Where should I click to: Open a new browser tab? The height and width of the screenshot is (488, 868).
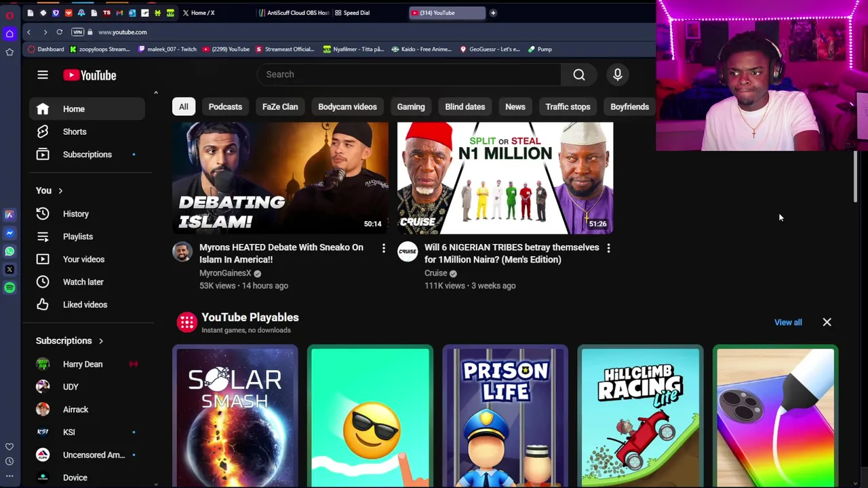(493, 13)
